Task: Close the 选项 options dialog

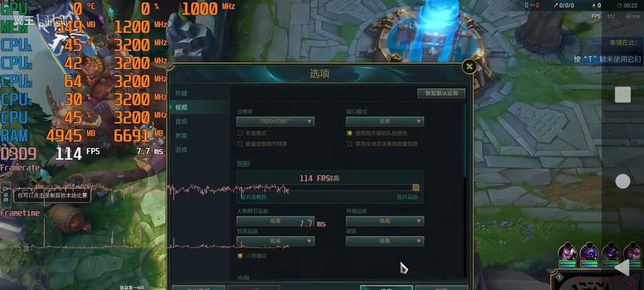Action: click(469, 67)
